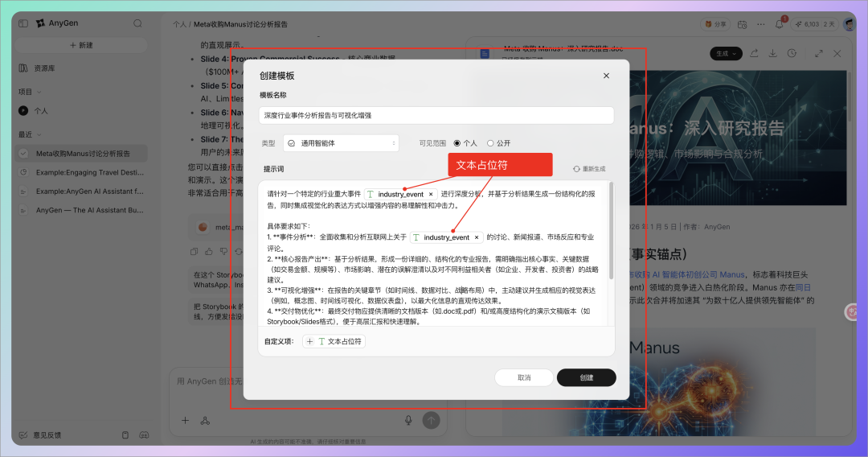Click thumbs up on chat reply

coord(209,252)
